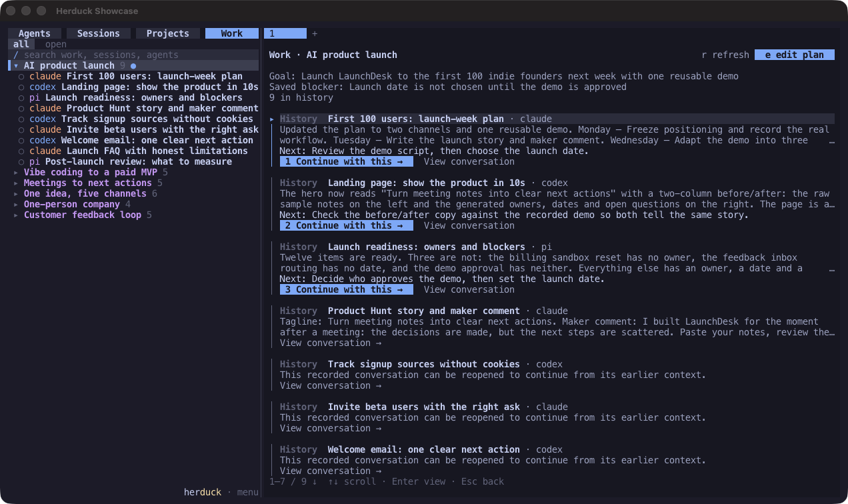Expand the One-person company group
The width and height of the screenshot is (848, 504).
16,204
